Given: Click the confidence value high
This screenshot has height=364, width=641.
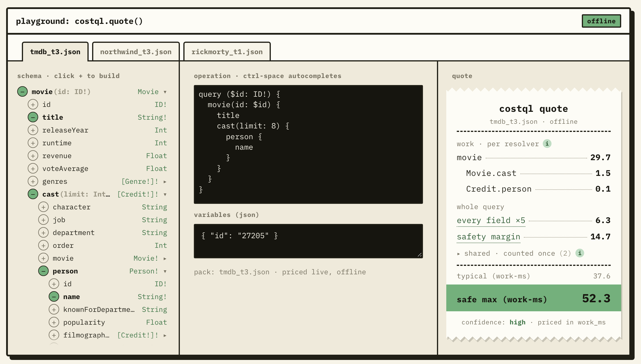Looking at the screenshot, I should pos(518,322).
